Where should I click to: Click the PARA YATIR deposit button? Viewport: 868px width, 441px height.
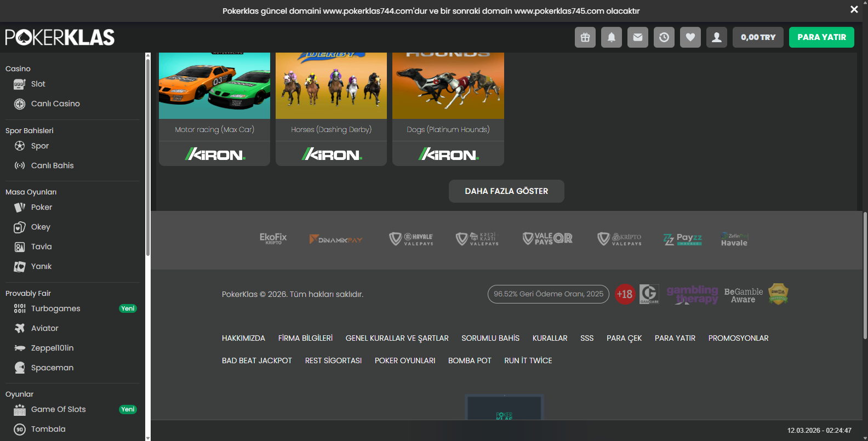[x=821, y=37]
